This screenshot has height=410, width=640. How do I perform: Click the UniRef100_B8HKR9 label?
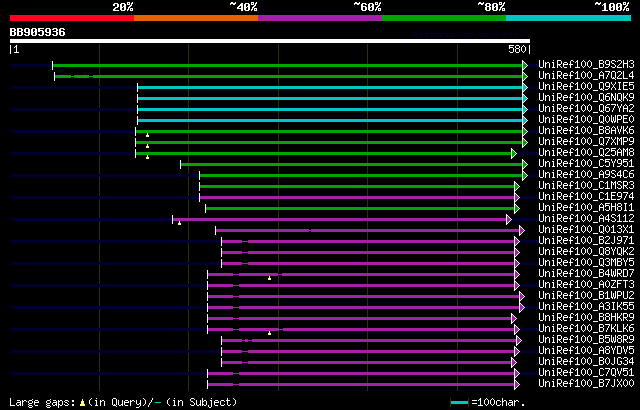(x=586, y=318)
